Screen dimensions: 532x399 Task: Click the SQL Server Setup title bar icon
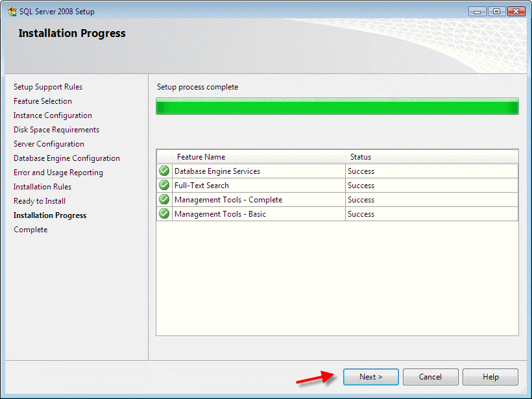[x=12, y=12]
